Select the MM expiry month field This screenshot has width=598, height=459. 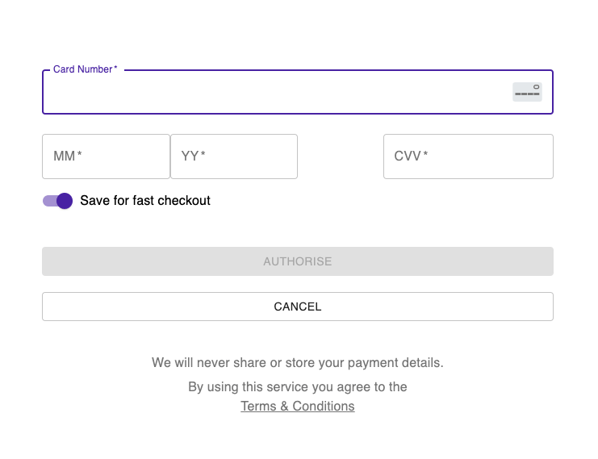(106, 156)
